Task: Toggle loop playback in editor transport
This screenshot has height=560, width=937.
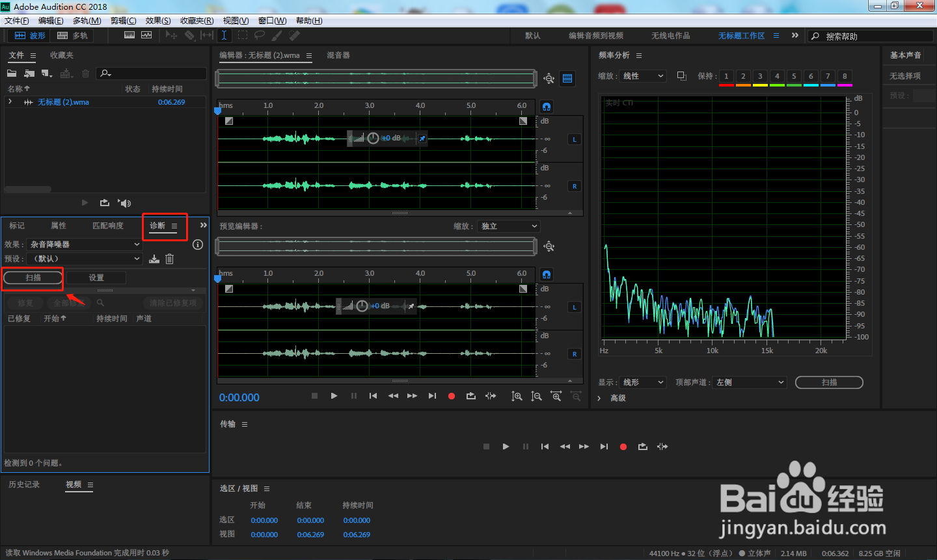Action: pos(471,396)
